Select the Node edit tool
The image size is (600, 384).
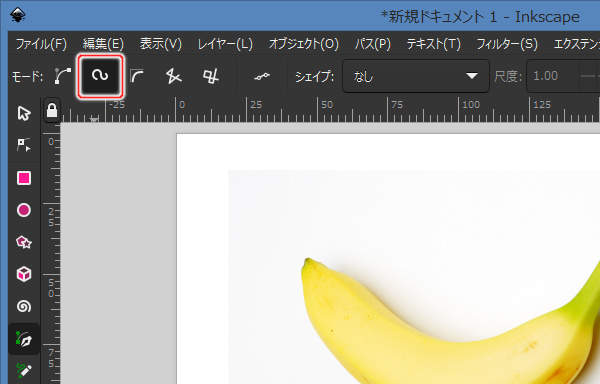pos(24,145)
